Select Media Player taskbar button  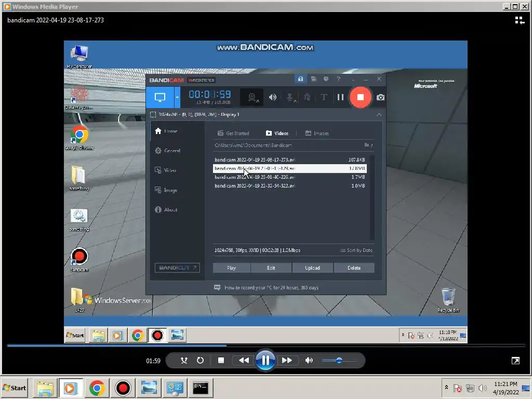tap(71, 388)
